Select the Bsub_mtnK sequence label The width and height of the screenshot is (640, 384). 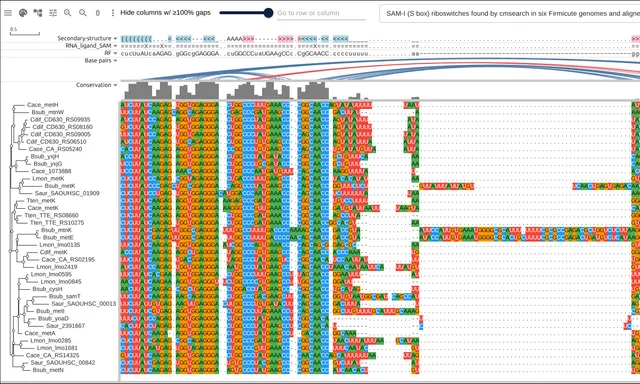pyautogui.click(x=56, y=230)
